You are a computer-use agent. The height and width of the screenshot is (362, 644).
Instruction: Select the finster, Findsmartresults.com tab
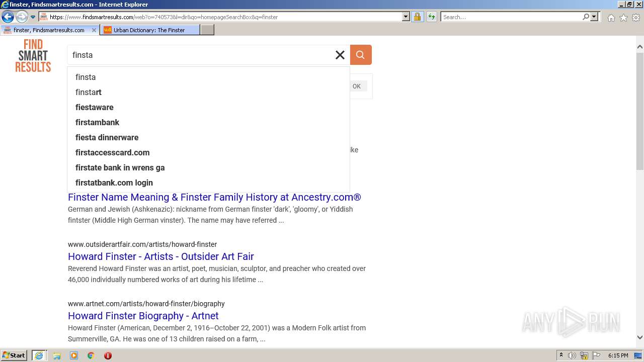(x=49, y=30)
